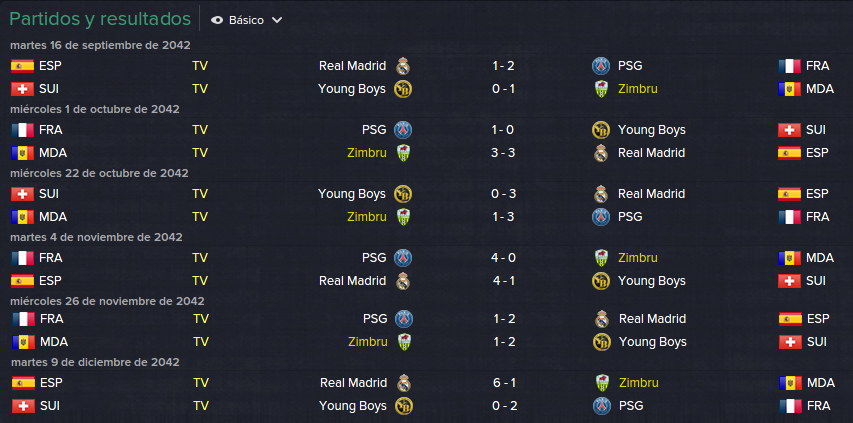Click TV label on Real Madrid 4 - 1 row

pos(200,281)
